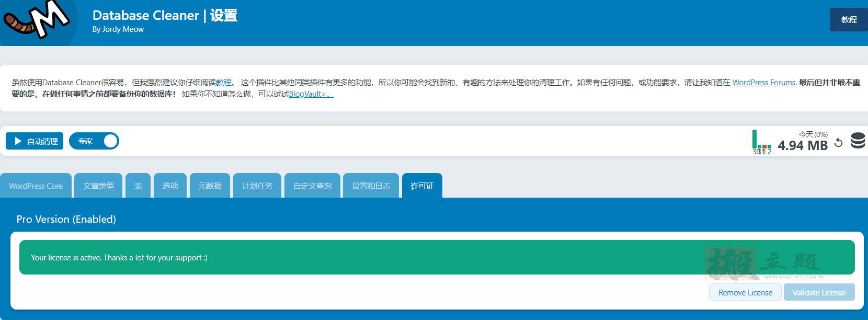
Task: Click Pro Version (Enabled) heading
Action: pos(66,219)
